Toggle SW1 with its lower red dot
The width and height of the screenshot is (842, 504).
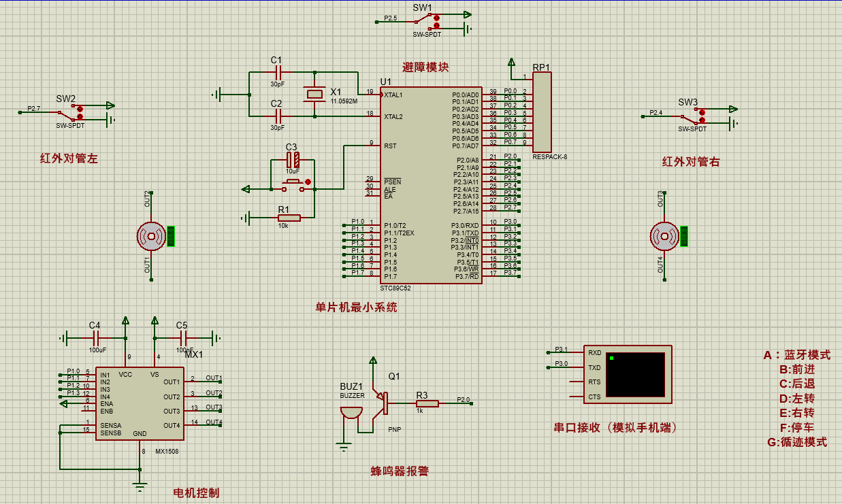437,26
